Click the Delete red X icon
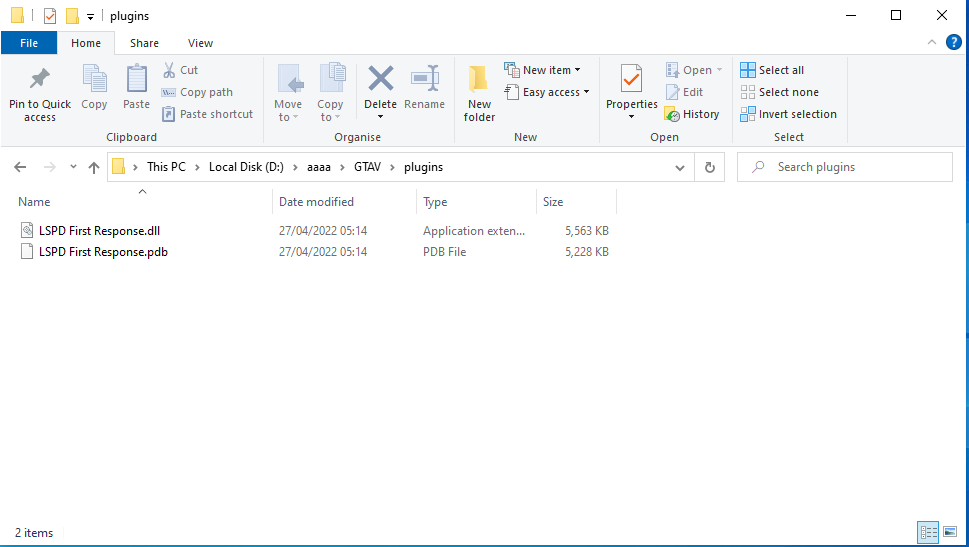Image resolution: width=969 pixels, height=547 pixels. [381, 79]
